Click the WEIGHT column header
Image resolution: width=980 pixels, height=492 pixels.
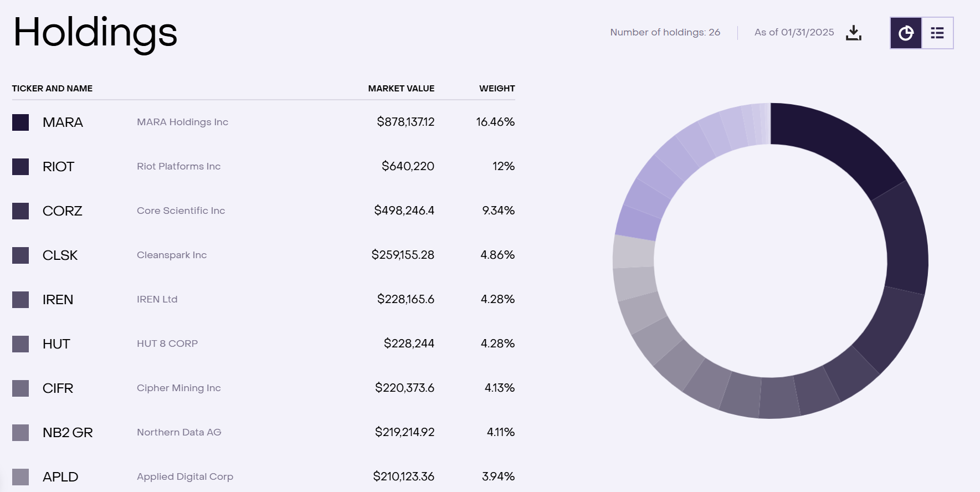pos(497,89)
